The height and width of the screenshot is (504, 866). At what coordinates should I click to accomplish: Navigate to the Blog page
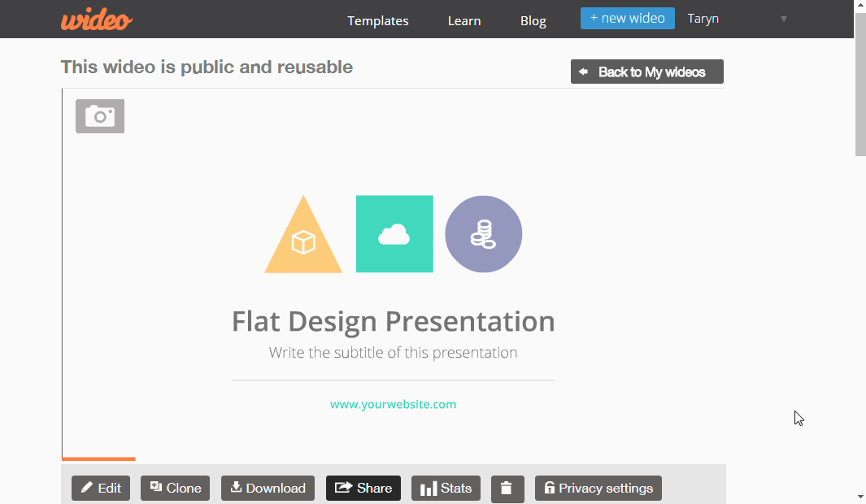coord(533,21)
